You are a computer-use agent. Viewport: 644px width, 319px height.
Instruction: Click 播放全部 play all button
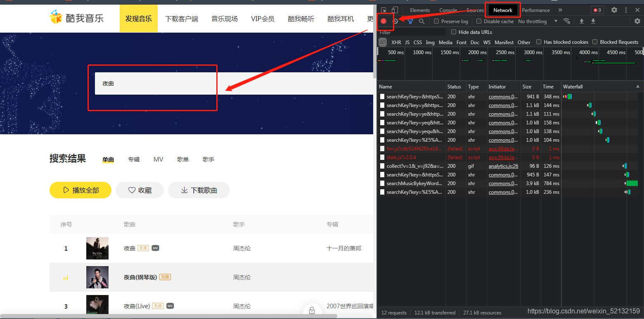coord(80,190)
